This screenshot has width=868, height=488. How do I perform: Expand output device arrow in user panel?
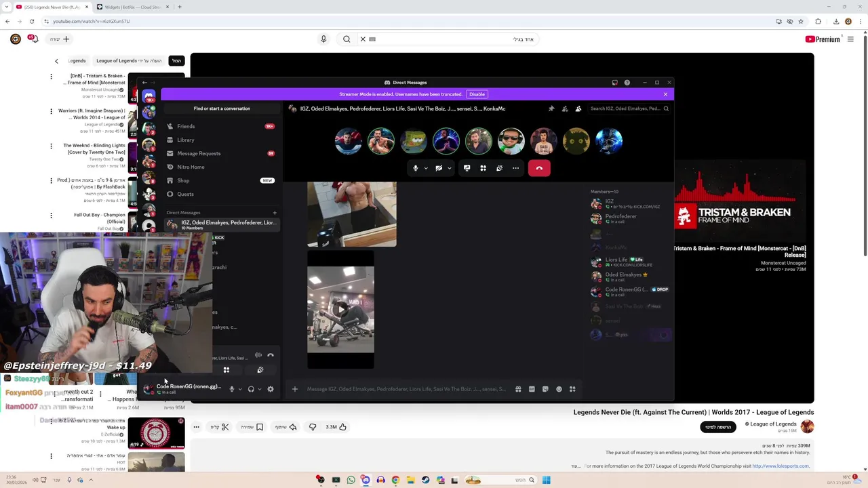259,389
